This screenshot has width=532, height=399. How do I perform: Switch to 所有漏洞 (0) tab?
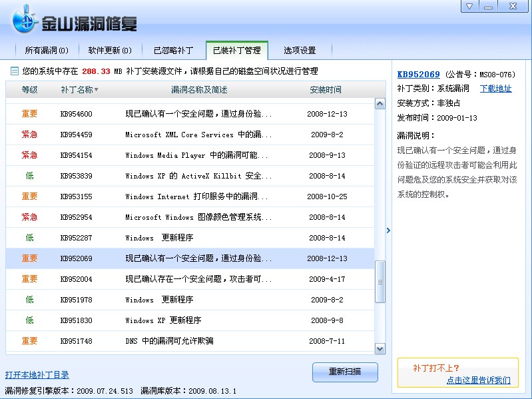tap(47, 50)
